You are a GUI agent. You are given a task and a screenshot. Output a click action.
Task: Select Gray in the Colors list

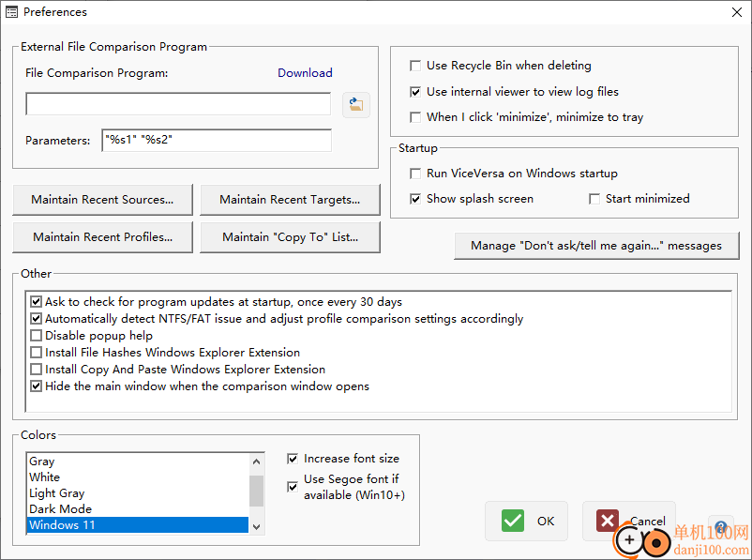click(x=138, y=462)
